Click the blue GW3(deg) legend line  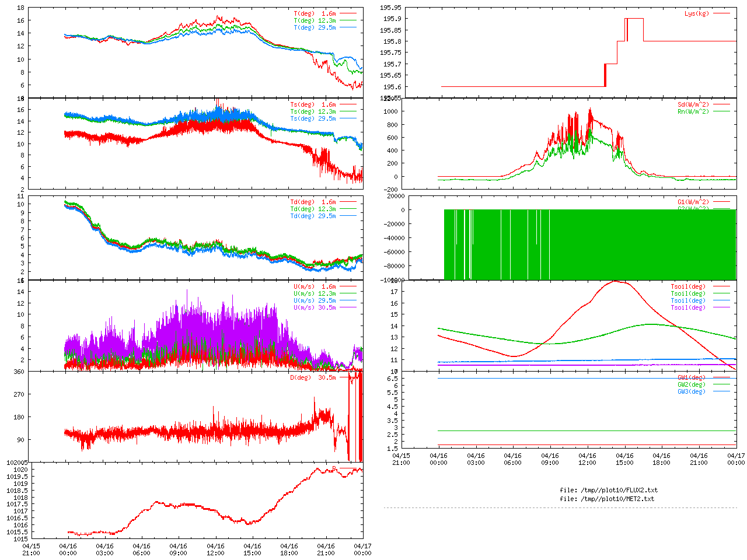pos(721,391)
